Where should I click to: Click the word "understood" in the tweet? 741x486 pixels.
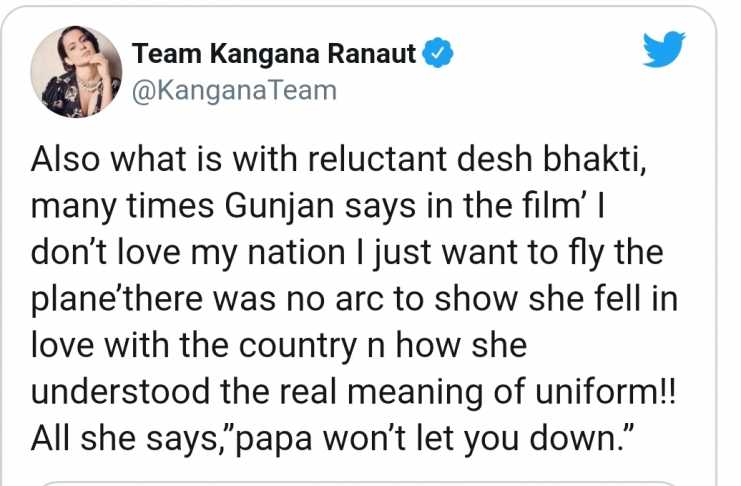click(x=121, y=392)
